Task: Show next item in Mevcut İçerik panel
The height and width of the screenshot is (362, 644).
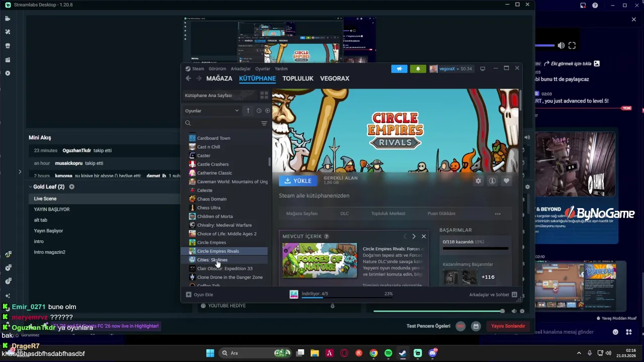Action: (x=414, y=236)
